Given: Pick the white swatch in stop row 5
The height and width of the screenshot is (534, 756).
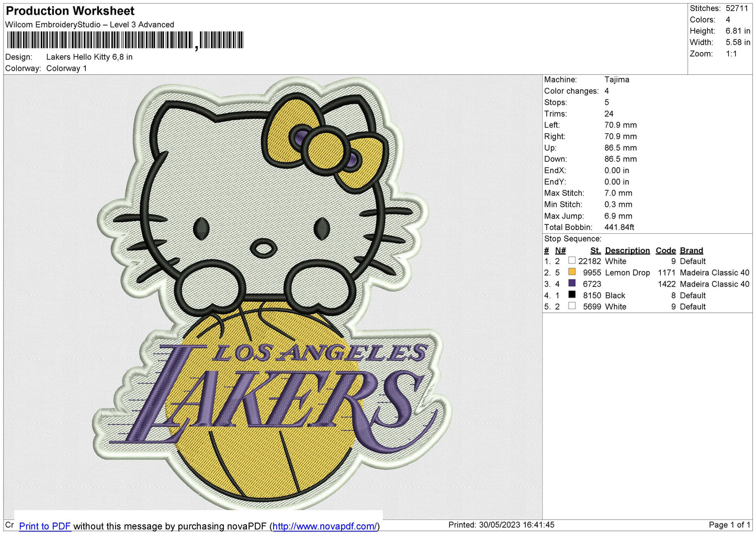Looking at the screenshot, I should point(572,306).
